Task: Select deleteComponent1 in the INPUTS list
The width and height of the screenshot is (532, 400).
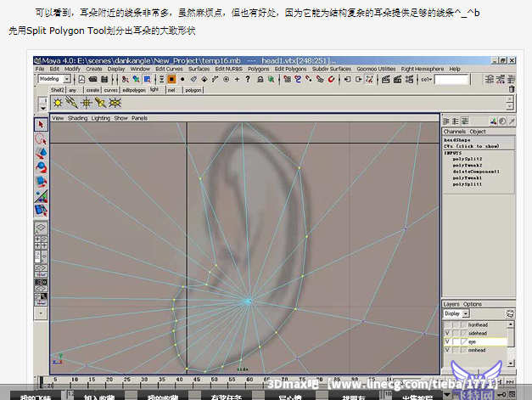Action: (x=476, y=172)
